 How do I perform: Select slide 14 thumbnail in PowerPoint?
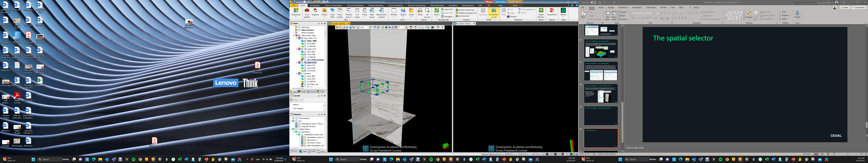601,93
